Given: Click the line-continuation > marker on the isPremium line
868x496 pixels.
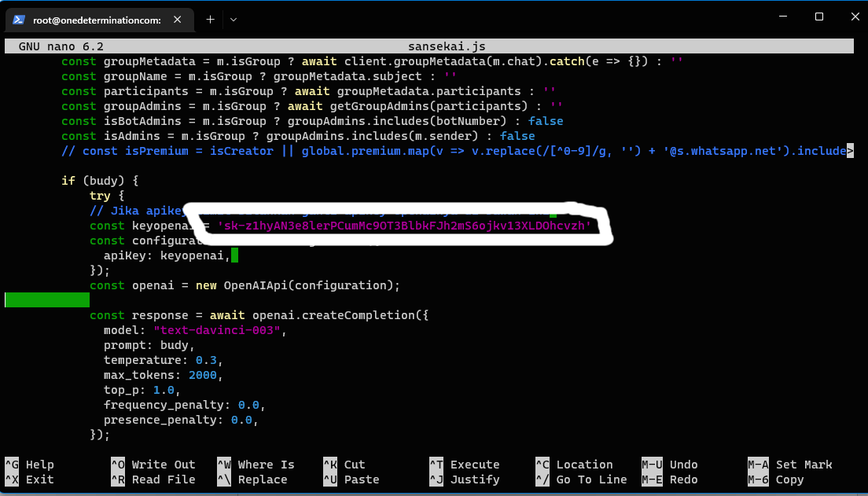Looking at the screenshot, I should [849, 151].
